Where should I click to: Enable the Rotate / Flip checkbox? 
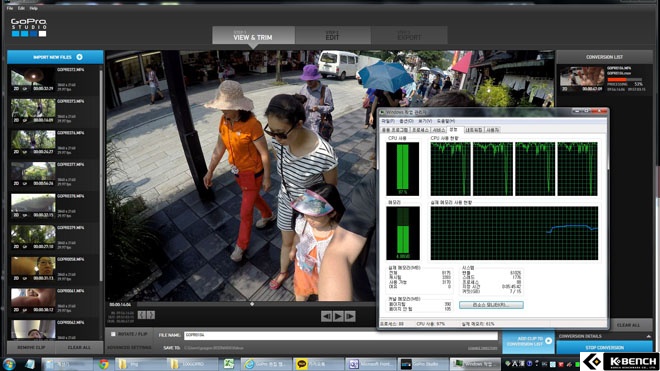point(113,334)
